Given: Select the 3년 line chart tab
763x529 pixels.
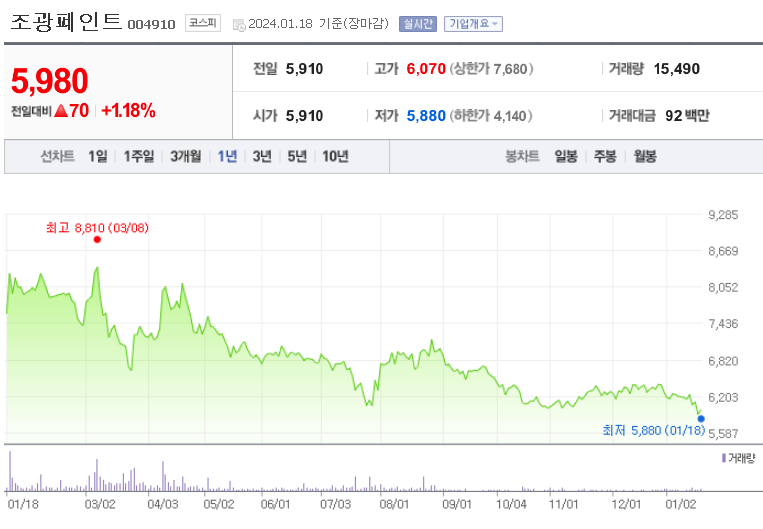Looking at the screenshot, I should point(262,156).
